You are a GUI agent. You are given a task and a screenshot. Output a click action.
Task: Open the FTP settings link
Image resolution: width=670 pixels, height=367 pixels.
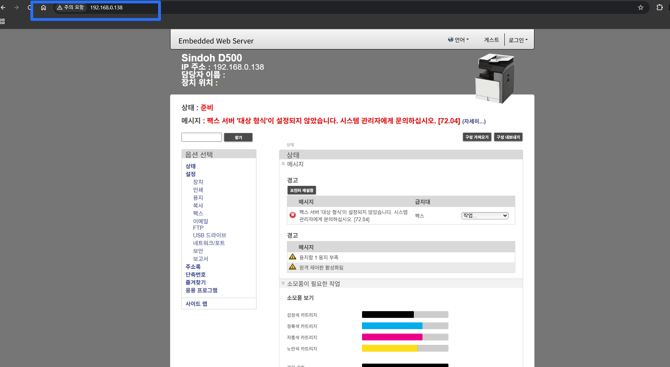[x=198, y=228]
